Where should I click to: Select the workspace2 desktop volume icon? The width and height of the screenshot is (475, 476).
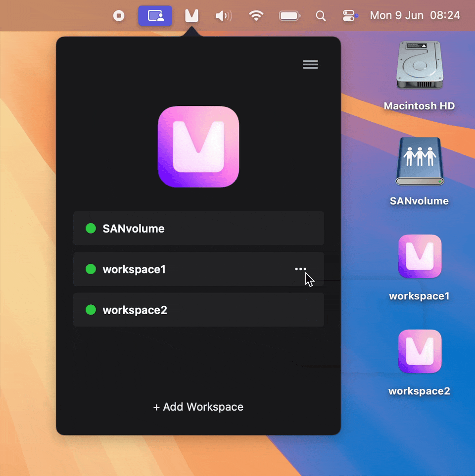[x=420, y=351]
